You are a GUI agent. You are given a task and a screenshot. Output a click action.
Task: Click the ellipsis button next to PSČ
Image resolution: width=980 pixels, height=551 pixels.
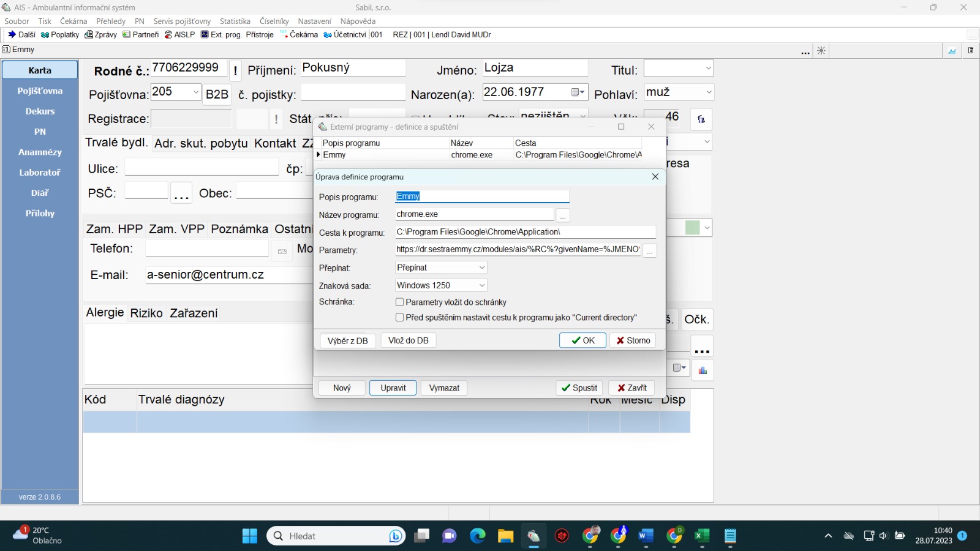point(181,193)
